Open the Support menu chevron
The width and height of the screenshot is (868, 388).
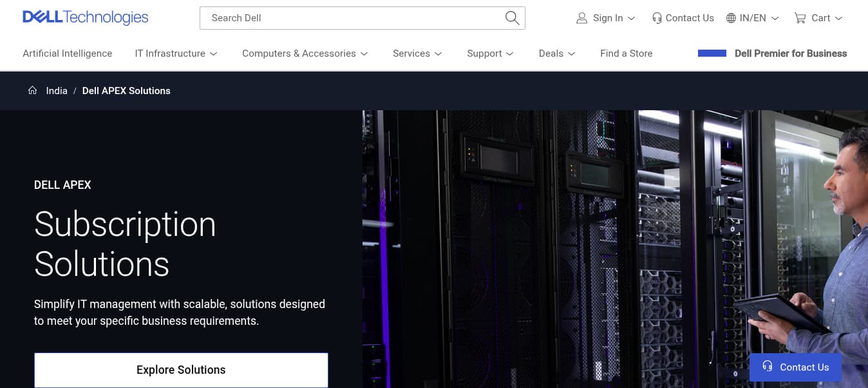[510, 53]
